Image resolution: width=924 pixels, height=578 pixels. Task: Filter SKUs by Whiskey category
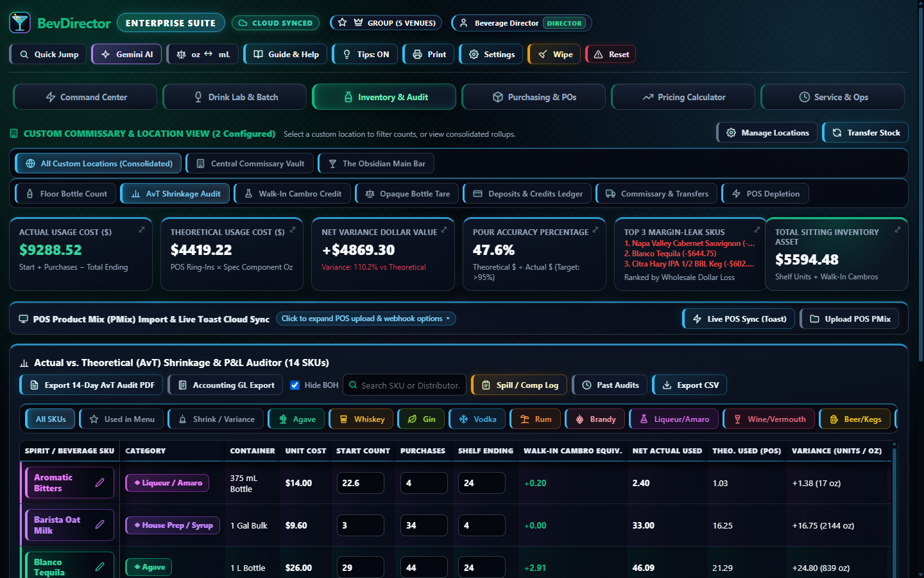pyautogui.click(x=362, y=419)
